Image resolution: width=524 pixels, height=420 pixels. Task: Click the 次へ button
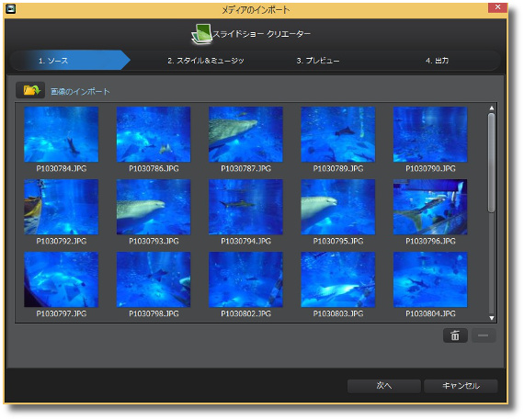(384, 386)
